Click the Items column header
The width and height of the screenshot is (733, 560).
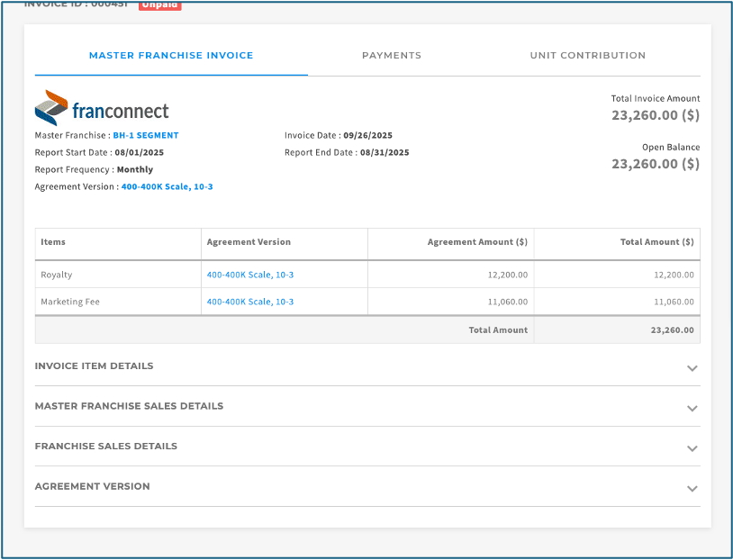click(53, 242)
